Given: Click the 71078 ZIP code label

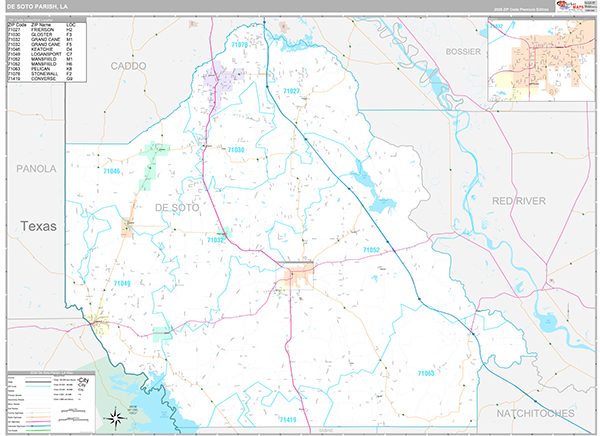Looking at the screenshot, I should tap(240, 45).
